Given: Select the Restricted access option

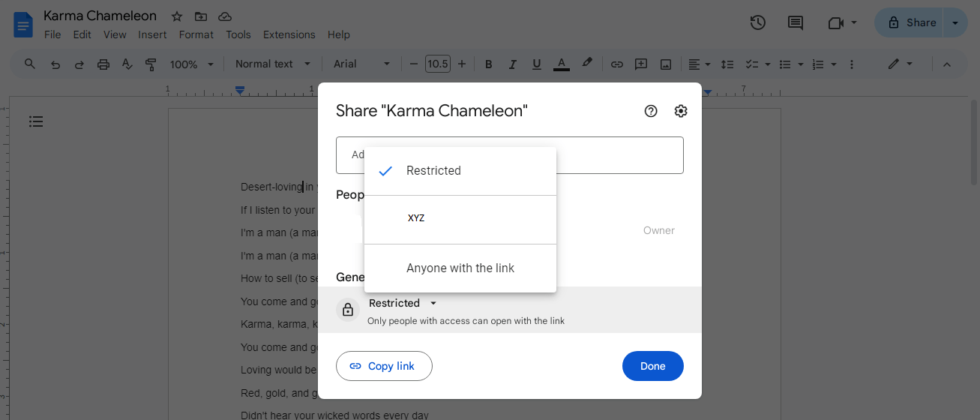Looking at the screenshot, I should point(460,171).
